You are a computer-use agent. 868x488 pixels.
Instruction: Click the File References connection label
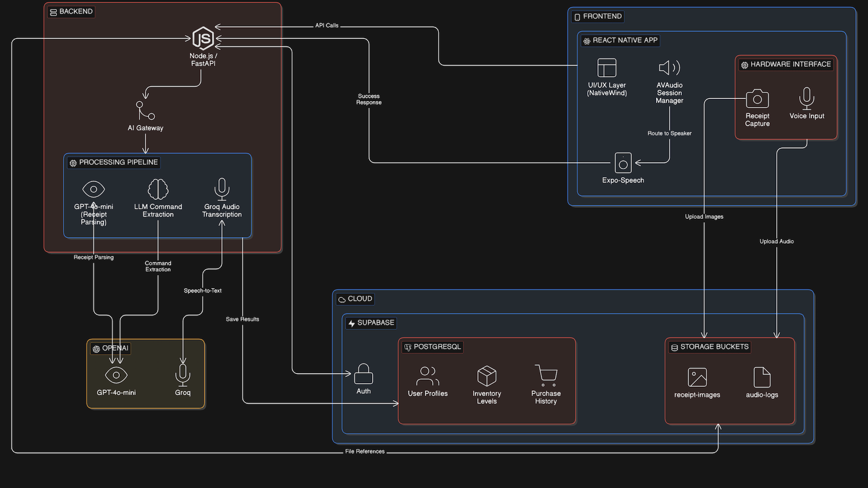tap(365, 451)
